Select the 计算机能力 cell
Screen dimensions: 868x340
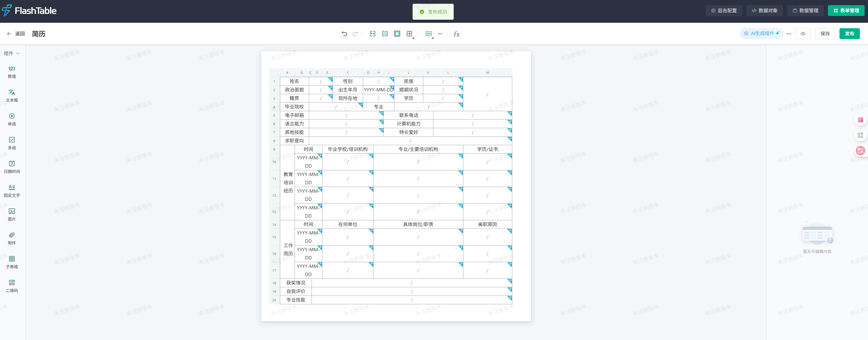pos(409,124)
